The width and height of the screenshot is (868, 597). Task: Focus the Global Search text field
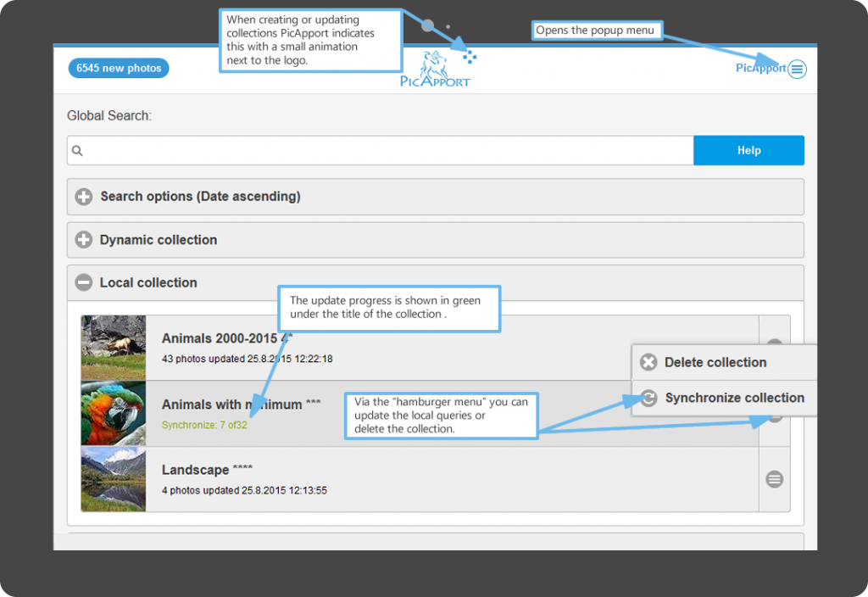pyautogui.click(x=381, y=151)
